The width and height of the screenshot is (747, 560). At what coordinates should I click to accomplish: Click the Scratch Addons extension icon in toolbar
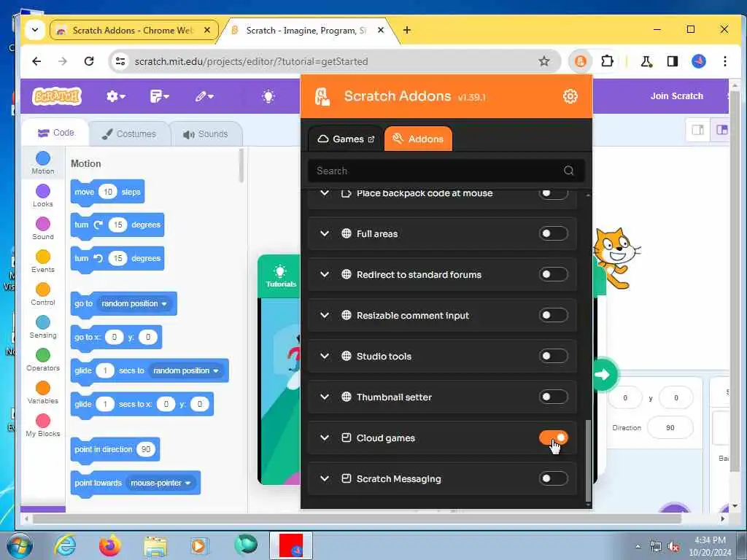click(580, 61)
